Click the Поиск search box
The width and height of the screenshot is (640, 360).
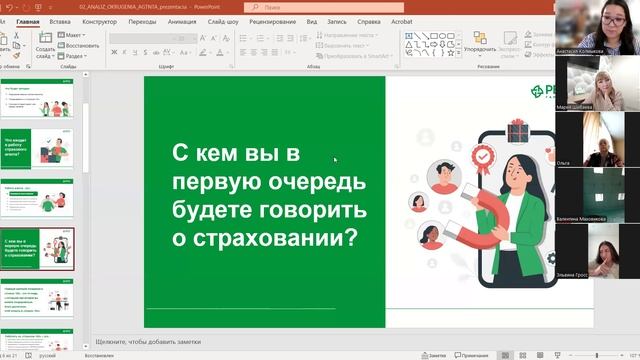click(x=324, y=7)
